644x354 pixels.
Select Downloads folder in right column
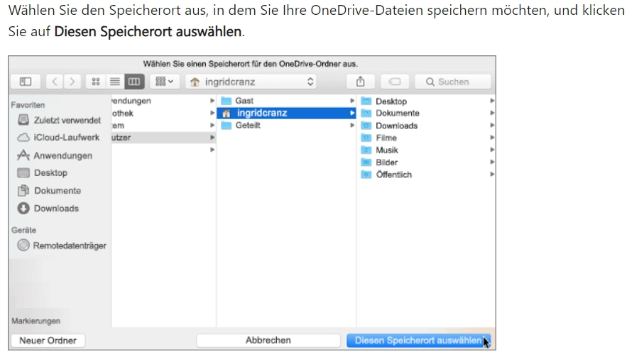tap(427, 126)
